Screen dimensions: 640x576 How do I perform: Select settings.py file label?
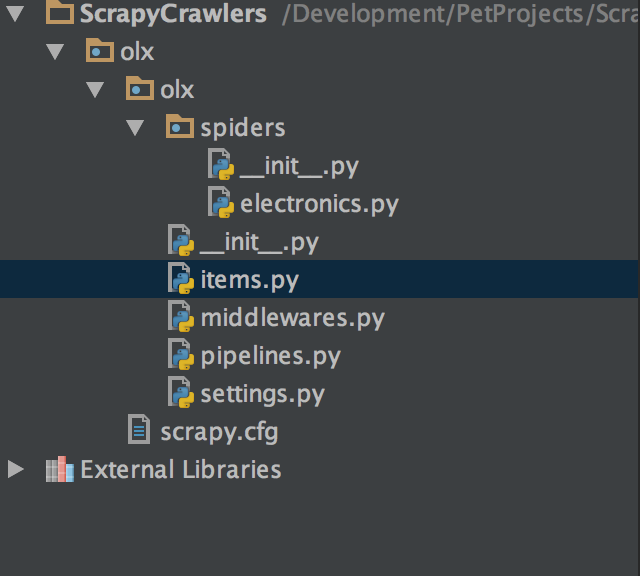click(262, 394)
